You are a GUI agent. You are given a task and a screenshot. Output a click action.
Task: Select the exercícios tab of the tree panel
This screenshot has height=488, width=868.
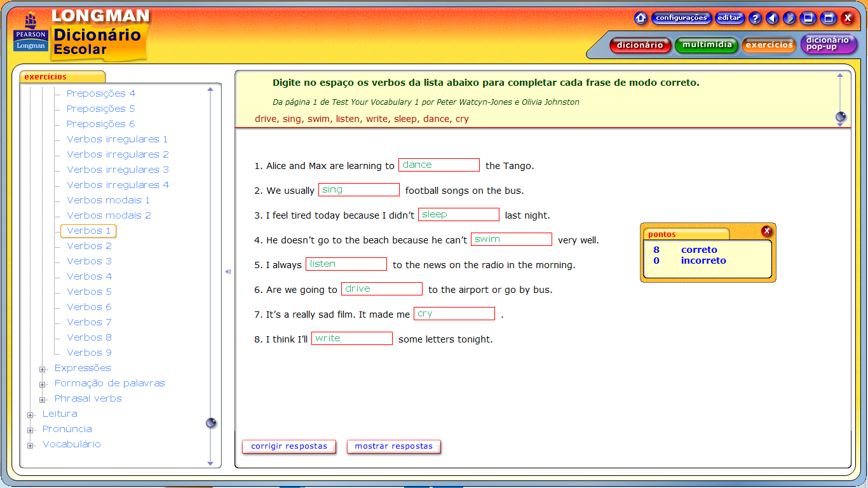(x=62, y=77)
